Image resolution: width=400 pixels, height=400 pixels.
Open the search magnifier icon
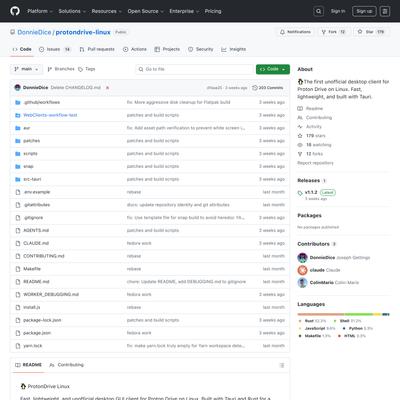click(x=319, y=11)
